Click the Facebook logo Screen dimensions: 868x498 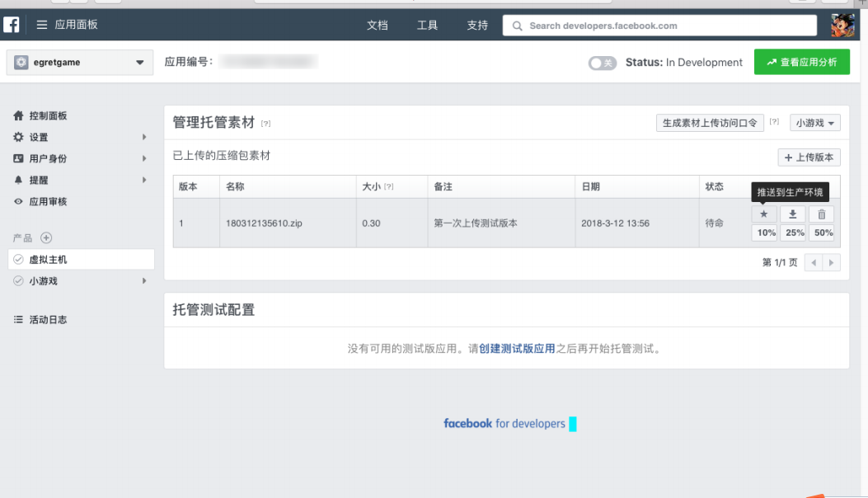11,25
